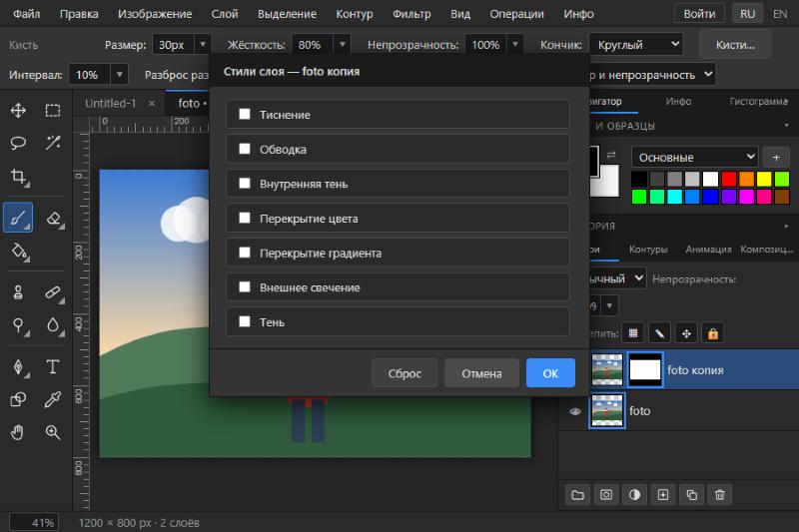Select the Lasso tool
The height and width of the screenshot is (532, 799).
18,143
